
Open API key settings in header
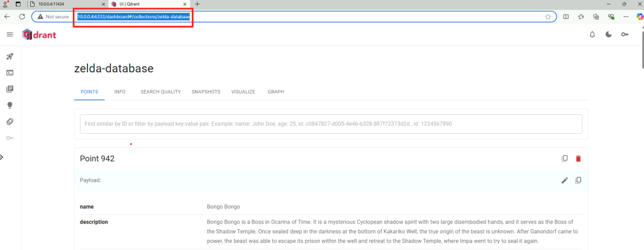tap(625, 35)
